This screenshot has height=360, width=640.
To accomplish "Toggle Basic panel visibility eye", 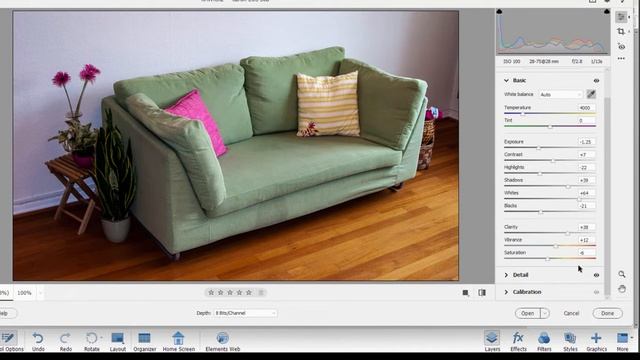I will pos(596,81).
